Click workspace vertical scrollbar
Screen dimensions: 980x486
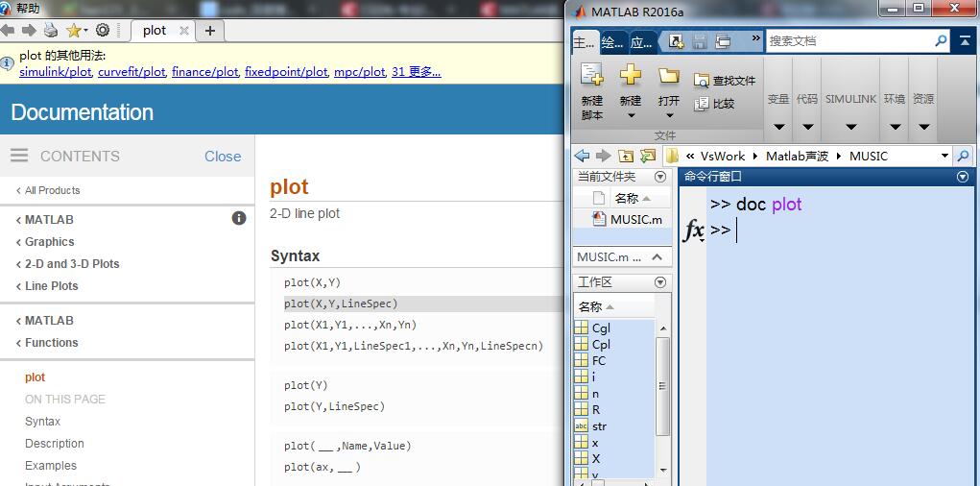pyautogui.click(x=662, y=386)
